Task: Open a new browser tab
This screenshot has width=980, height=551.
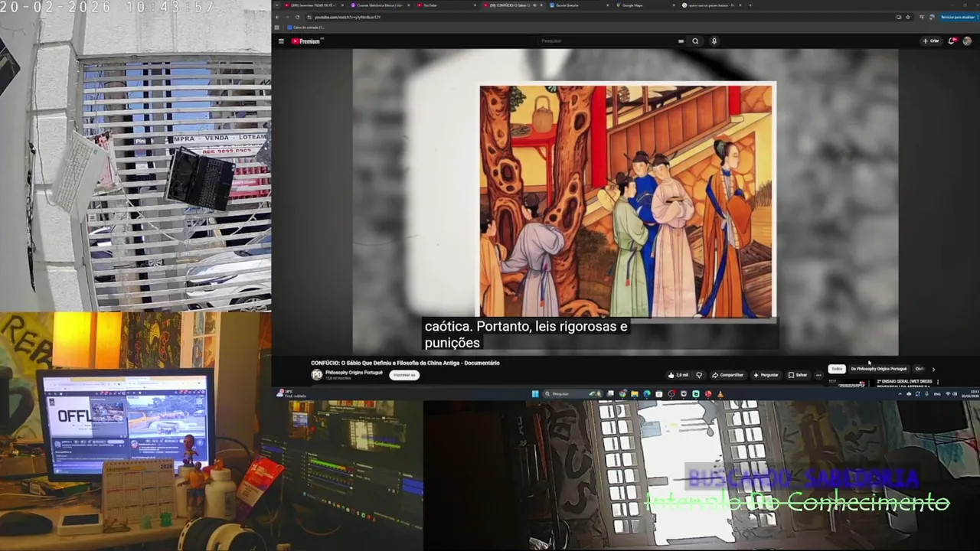Action: 750,5
